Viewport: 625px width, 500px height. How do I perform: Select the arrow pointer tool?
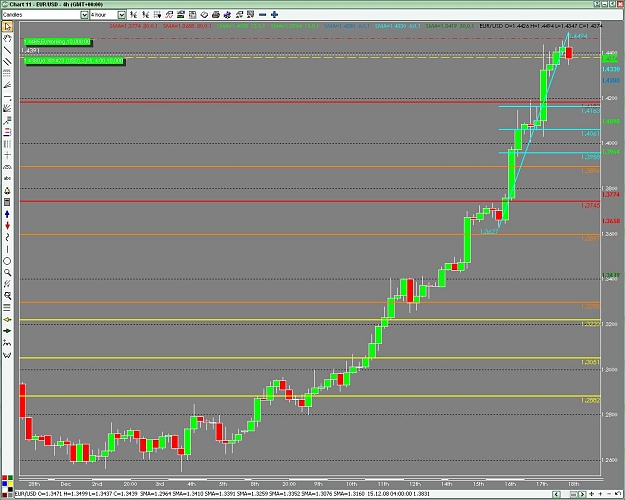7,27
